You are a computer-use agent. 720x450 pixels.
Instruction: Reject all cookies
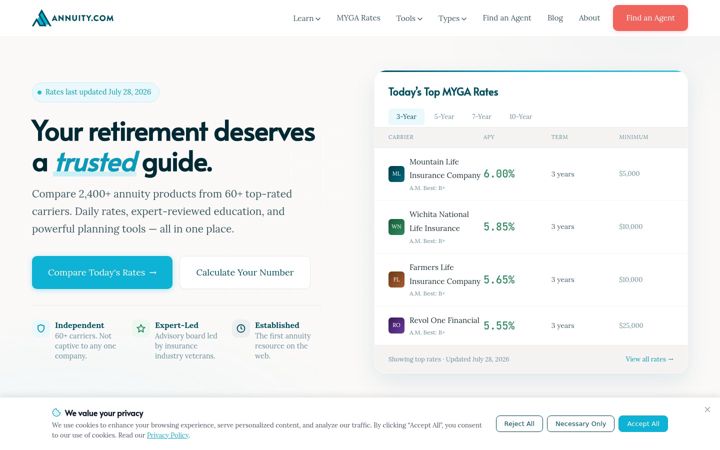[519, 423]
